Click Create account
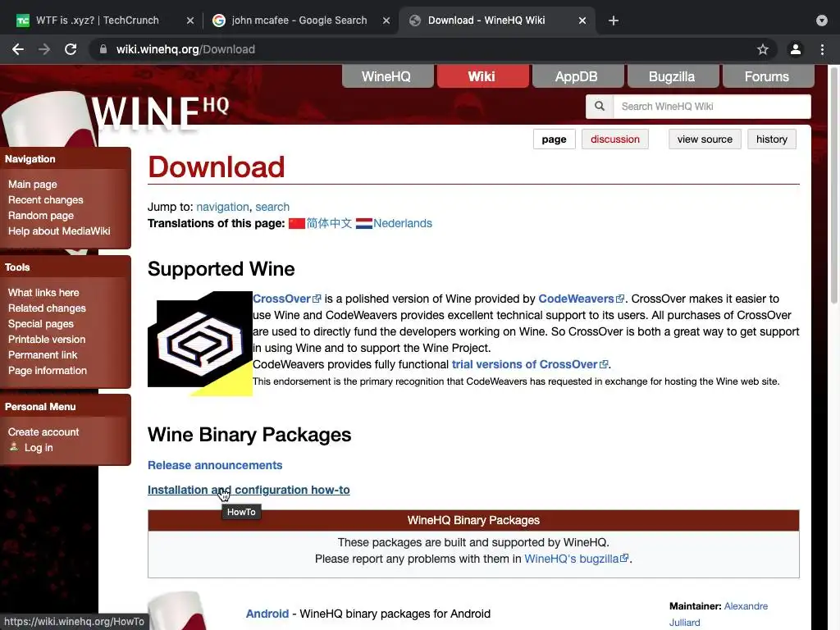The width and height of the screenshot is (840, 630). pyautogui.click(x=43, y=431)
